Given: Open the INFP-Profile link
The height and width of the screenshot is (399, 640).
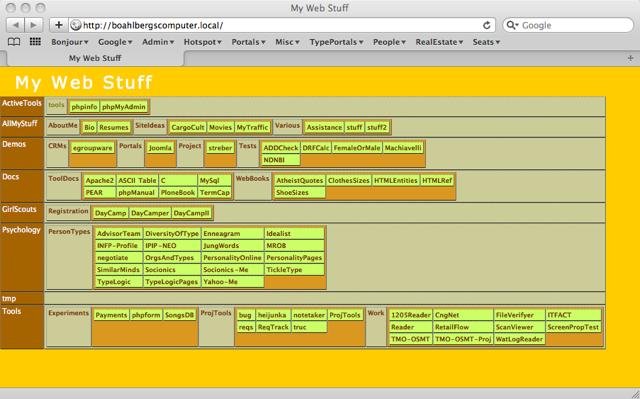Looking at the screenshot, I should (x=119, y=246).
